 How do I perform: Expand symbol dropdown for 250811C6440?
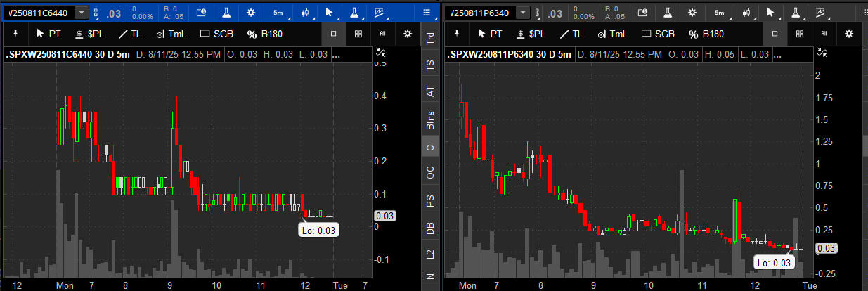pyautogui.click(x=82, y=13)
